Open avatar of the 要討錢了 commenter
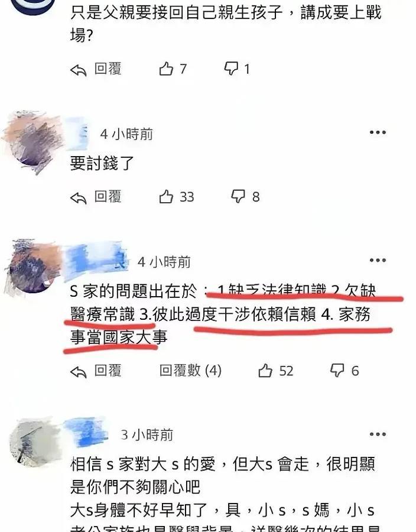 click(x=33, y=142)
